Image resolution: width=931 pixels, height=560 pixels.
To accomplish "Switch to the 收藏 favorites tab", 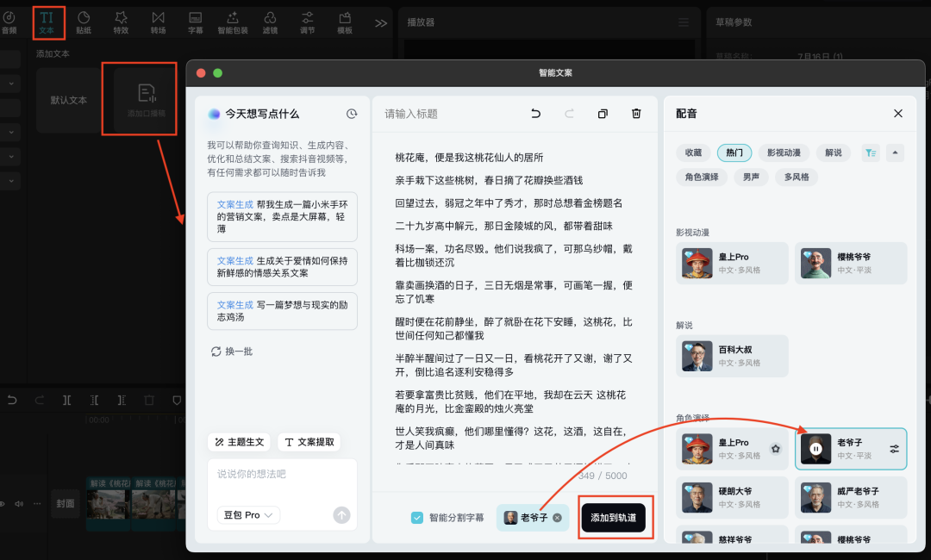I will (693, 152).
